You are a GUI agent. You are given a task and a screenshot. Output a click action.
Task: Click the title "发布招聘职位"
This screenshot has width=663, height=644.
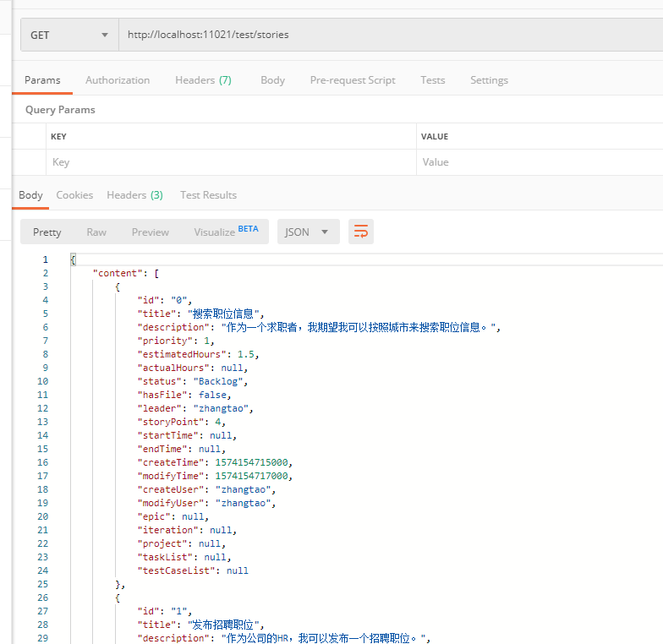coord(223,625)
